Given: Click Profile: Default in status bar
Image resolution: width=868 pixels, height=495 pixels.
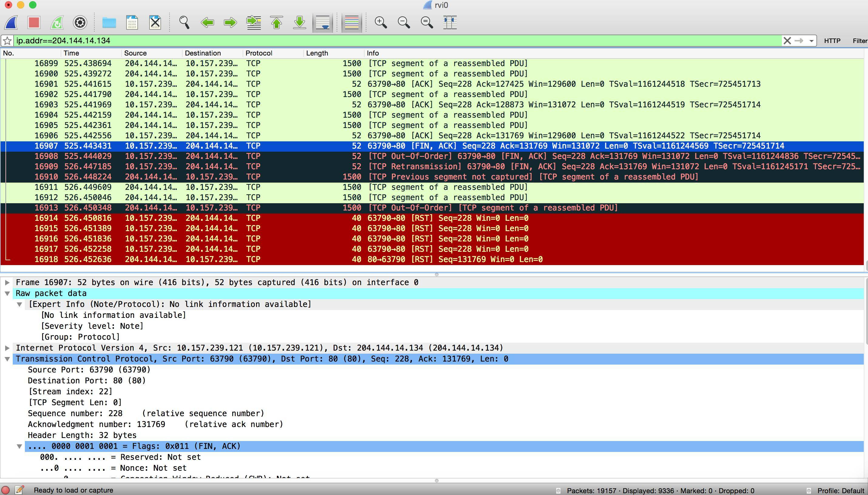Looking at the screenshot, I should 840,490.
